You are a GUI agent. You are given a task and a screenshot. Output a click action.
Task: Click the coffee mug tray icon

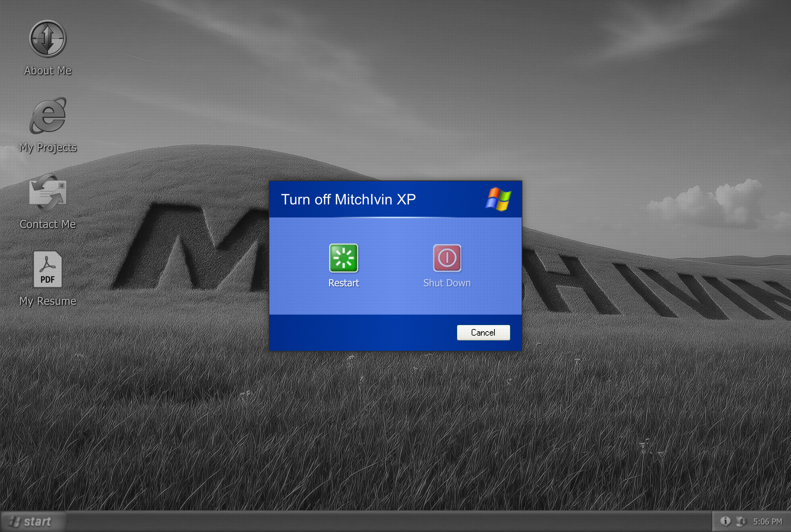point(741,521)
